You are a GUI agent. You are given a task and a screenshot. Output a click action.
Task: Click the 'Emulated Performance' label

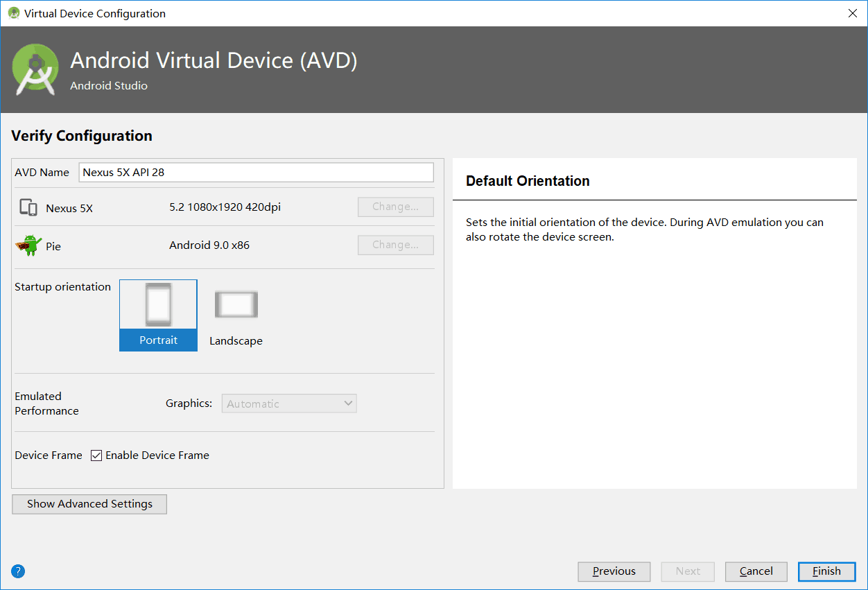click(x=46, y=404)
